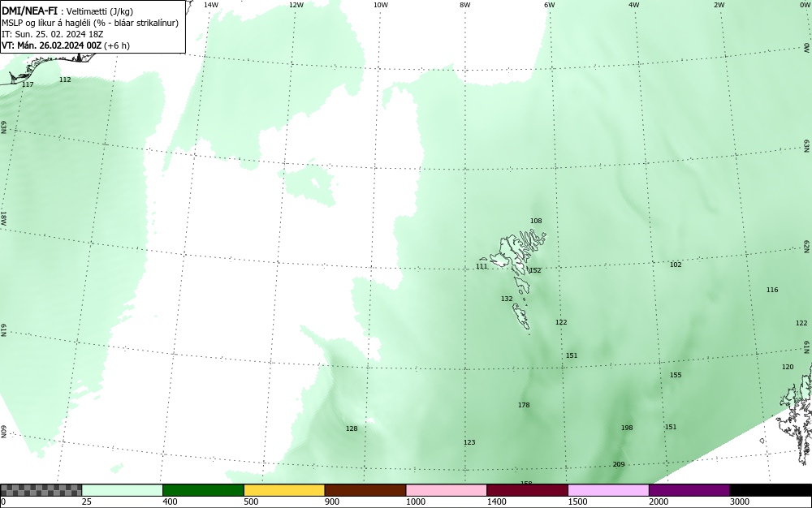812x508 pixels.
Task: Click the VT: Mán. 26.02.2024 00Z line
Action: pyautogui.click(x=66, y=45)
